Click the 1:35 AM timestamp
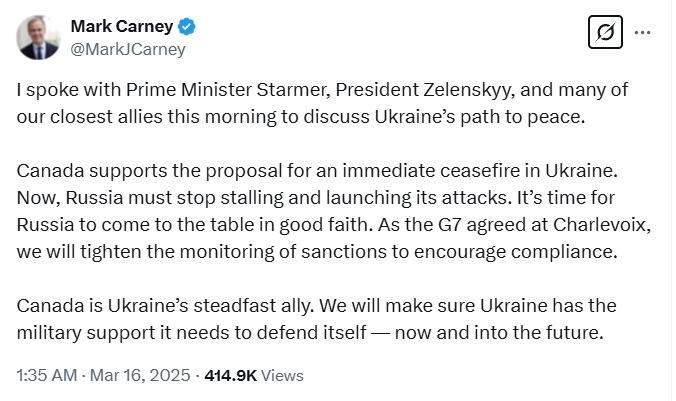This screenshot has width=676, height=401. point(47,375)
